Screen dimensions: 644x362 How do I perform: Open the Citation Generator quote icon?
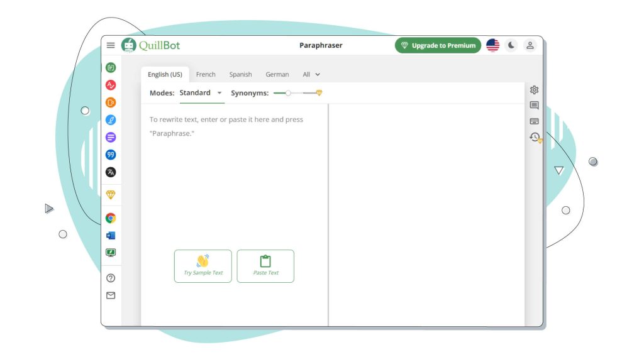(111, 155)
